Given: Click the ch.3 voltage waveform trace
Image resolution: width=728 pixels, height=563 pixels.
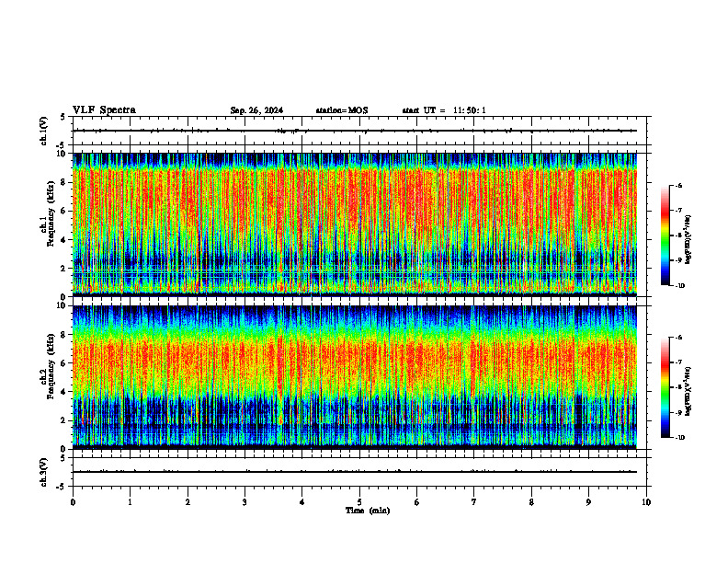Looking at the screenshot, I should (355, 472).
